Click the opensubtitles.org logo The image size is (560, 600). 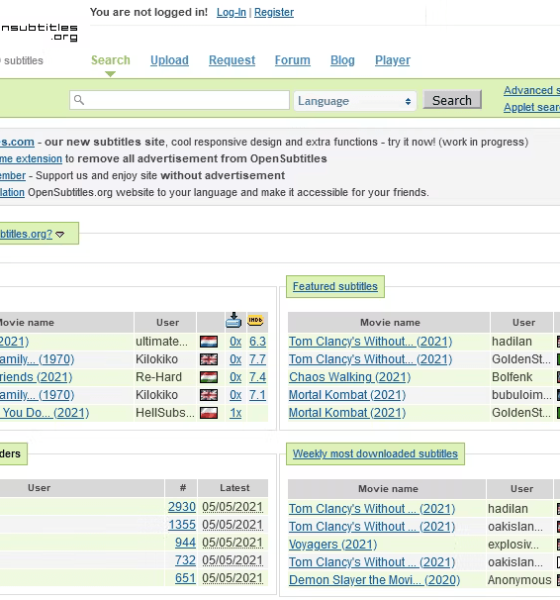tap(39, 32)
